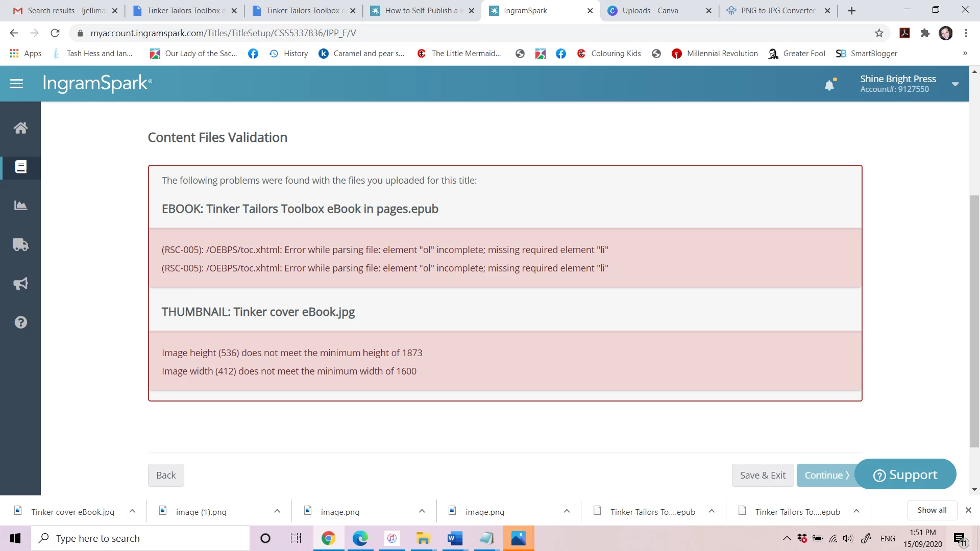Go to the Home icon in sidebar
This screenshot has height=551, width=980.
pos(20,128)
